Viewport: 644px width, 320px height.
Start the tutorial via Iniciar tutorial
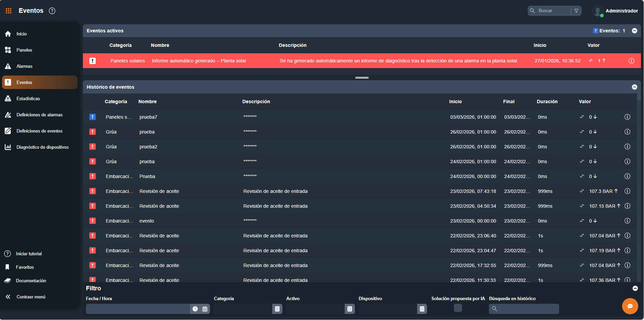pyautogui.click(x=29, y=254)
